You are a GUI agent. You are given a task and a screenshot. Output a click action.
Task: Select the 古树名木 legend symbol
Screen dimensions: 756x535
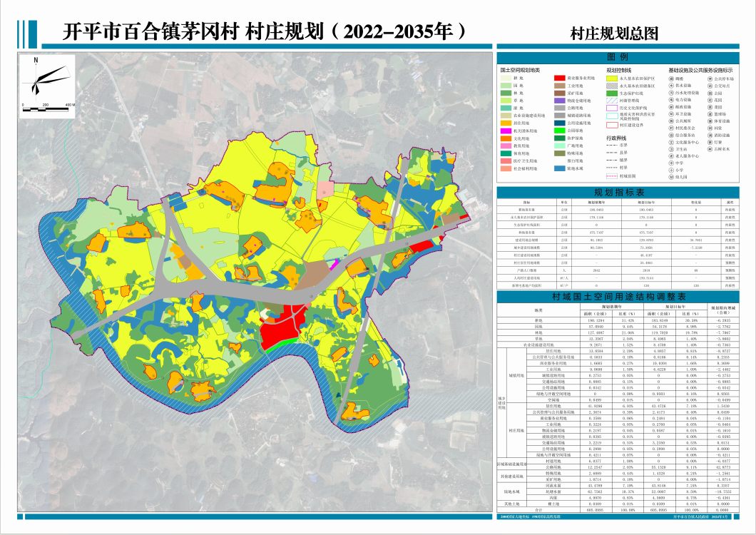click(709, 148)
